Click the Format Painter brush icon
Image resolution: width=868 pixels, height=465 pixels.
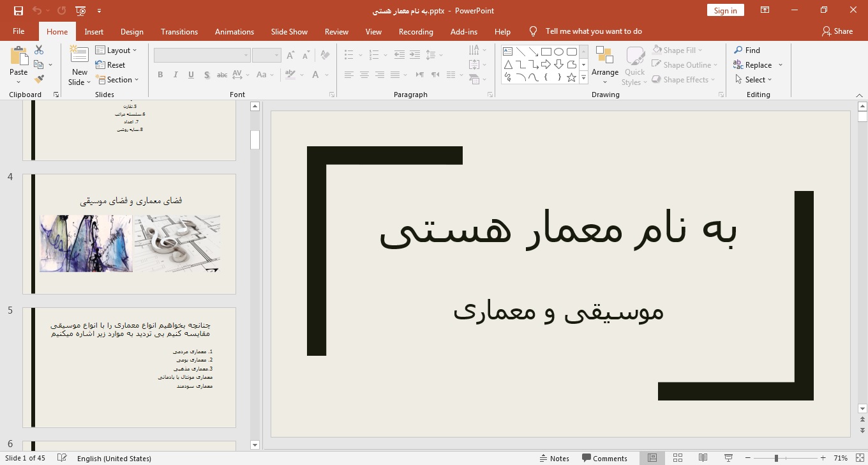[39, 79]
